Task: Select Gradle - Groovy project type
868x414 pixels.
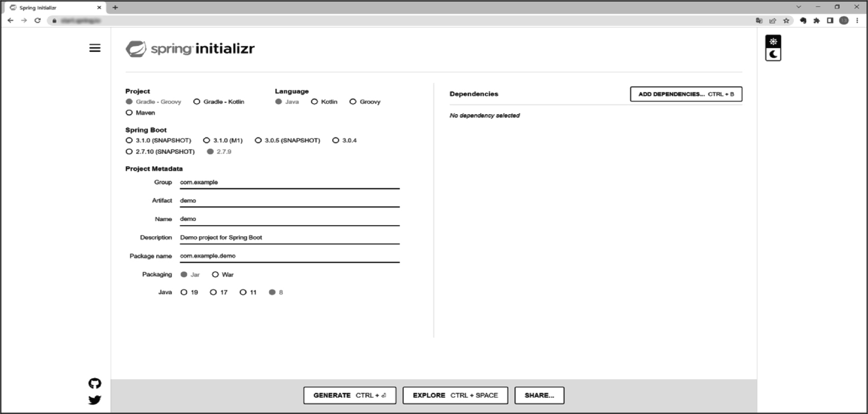Action: point(153,102)
